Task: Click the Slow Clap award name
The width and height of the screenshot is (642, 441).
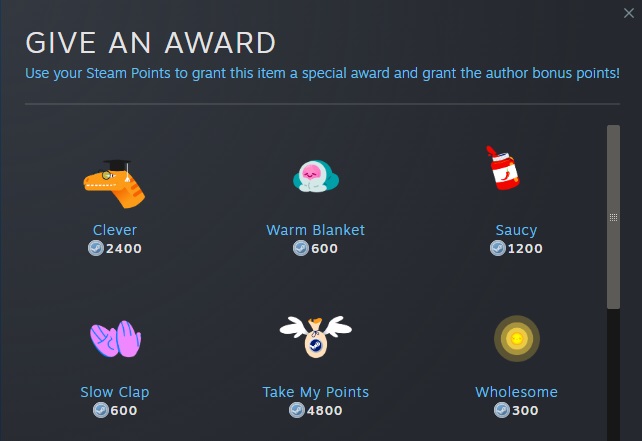Action: point(115,392)
